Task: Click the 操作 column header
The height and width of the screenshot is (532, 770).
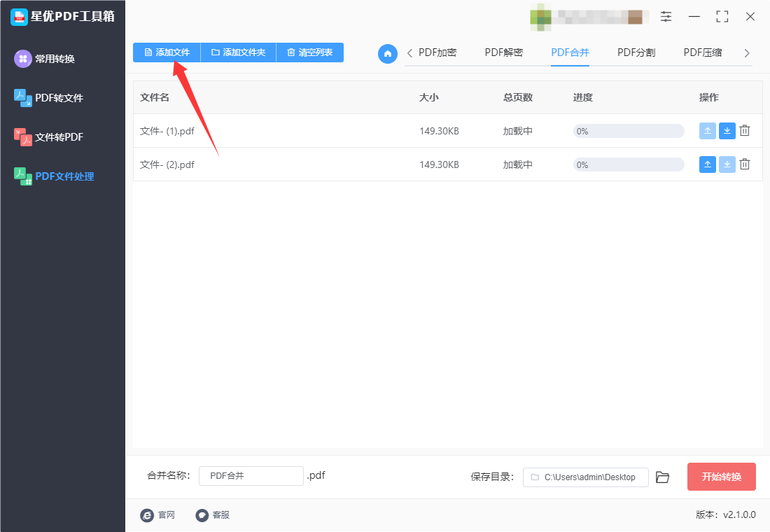Action: click(x=708, y=97)
